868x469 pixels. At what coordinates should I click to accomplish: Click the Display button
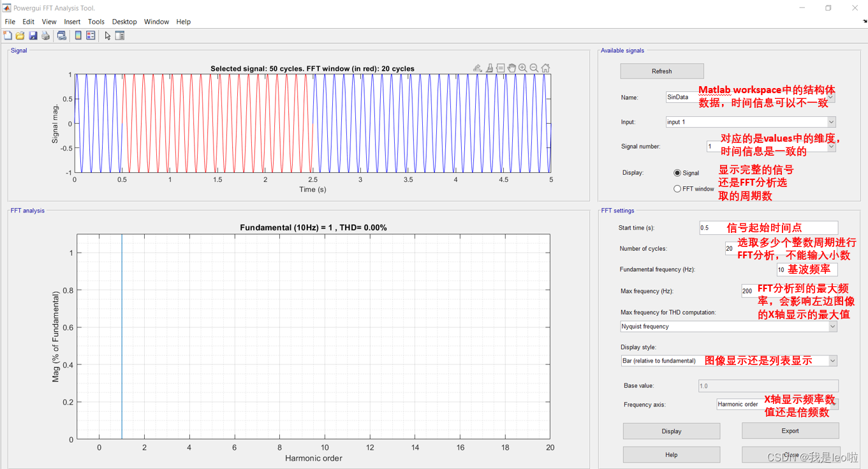click(672, 431)
